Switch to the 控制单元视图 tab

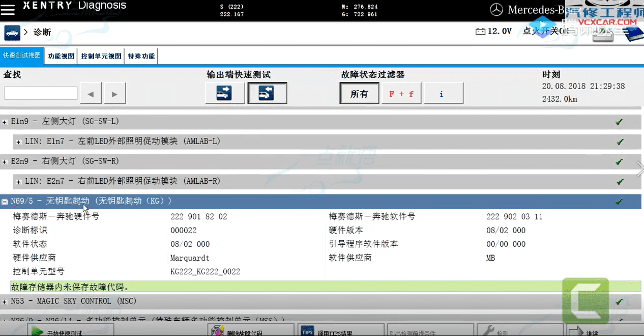point(100,55)
